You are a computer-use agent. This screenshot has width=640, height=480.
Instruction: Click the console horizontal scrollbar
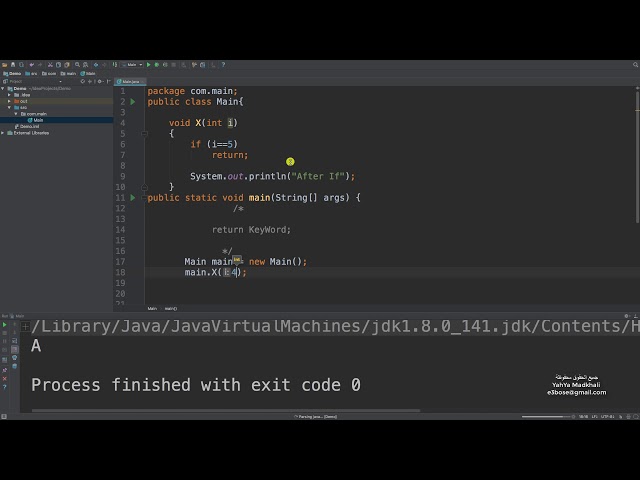point(226,411)
